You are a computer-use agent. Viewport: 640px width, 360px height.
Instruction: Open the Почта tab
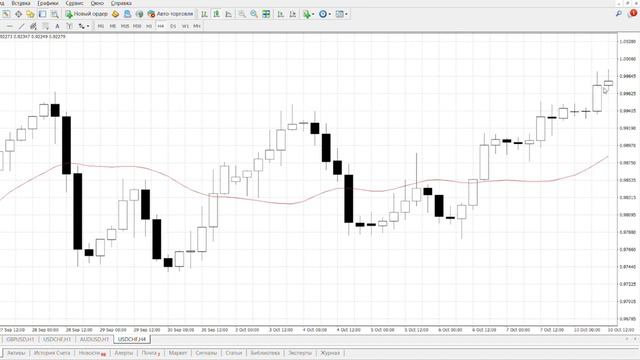[151, 353]
